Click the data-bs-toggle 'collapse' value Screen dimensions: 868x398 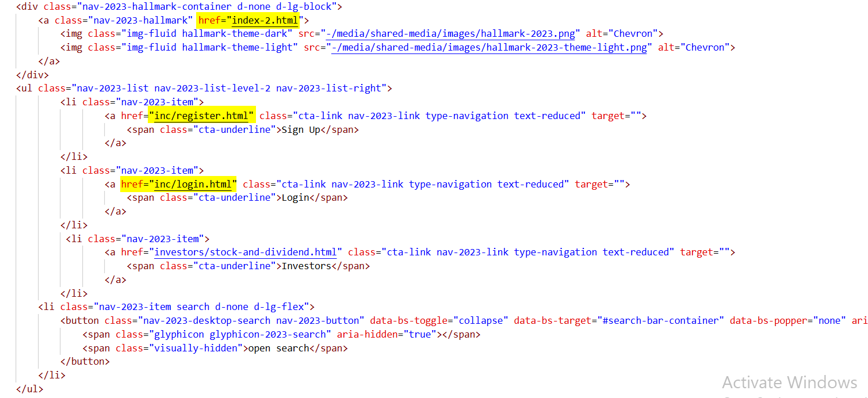coord(481,320)
